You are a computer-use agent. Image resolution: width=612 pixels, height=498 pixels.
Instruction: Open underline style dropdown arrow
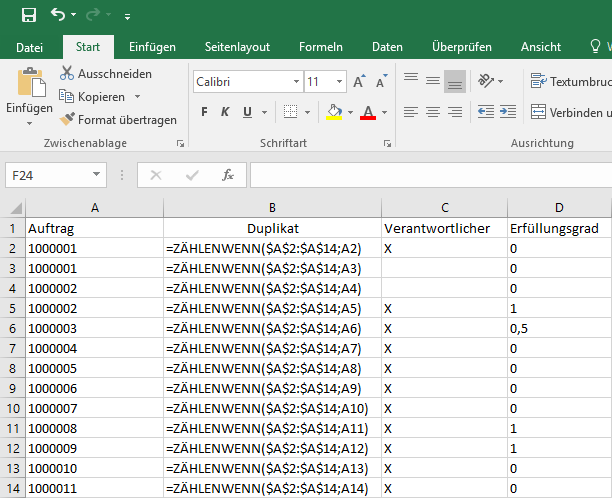click(265, 112)
